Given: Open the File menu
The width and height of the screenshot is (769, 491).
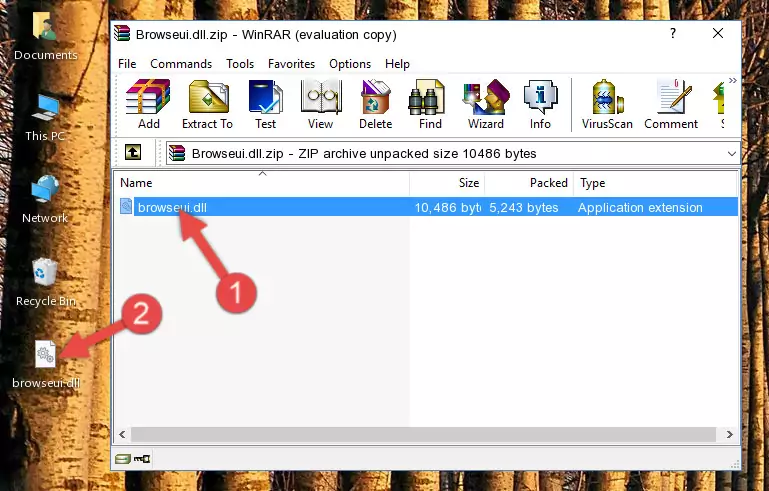Looking at the screenshot, I should (x=127, y=64).
